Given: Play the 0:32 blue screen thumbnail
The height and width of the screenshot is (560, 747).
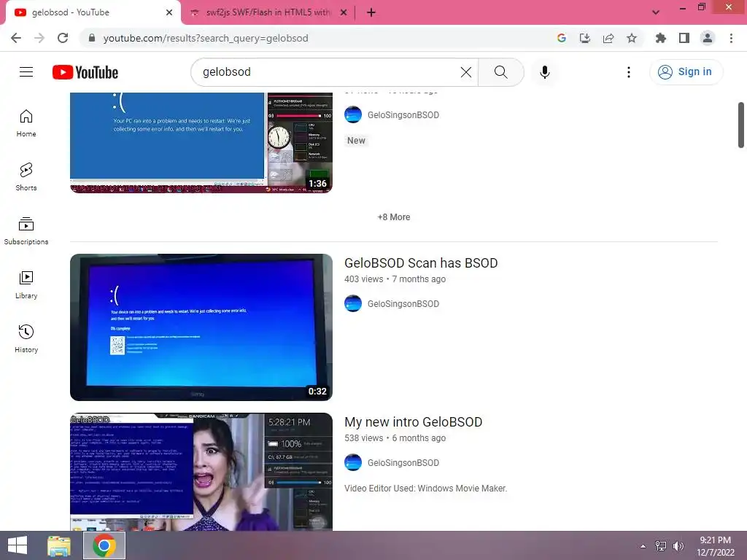Looking at the screenshot, I should [x=201, y=327].
